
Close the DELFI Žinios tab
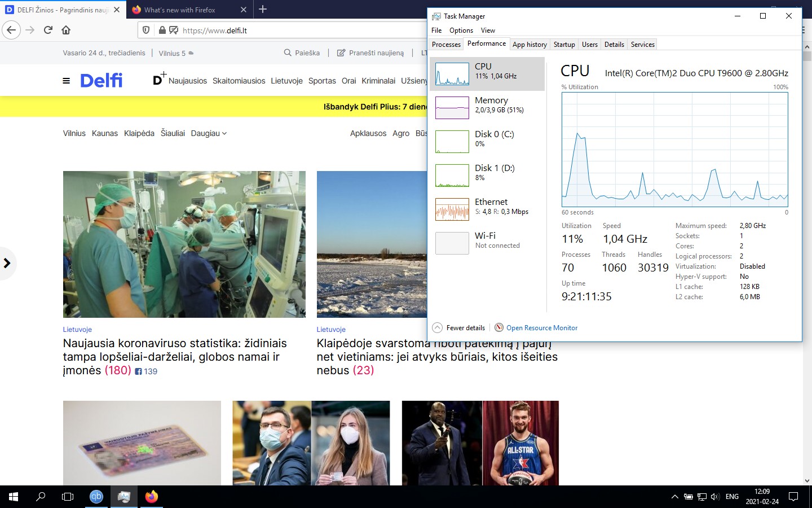click(117, 10)
